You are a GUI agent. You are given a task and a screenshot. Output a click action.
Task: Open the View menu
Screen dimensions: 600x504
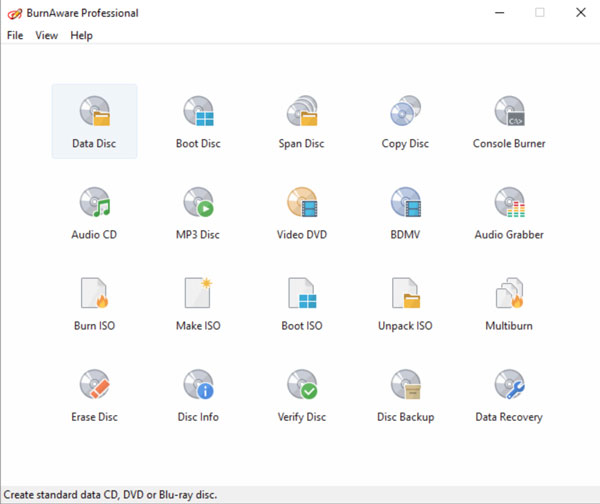pyautogui.click(x=47, y=36)
